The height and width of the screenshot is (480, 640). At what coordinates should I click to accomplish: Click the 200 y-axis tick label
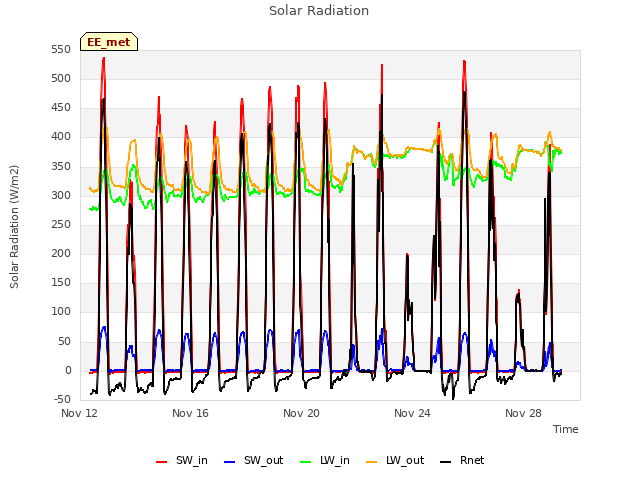coord(61,253)
